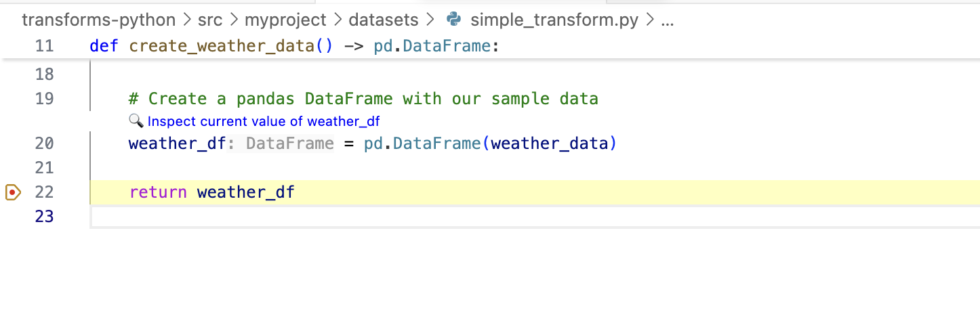Click the green comment on line 19
The image size is (980, 325).
[363, 99]
